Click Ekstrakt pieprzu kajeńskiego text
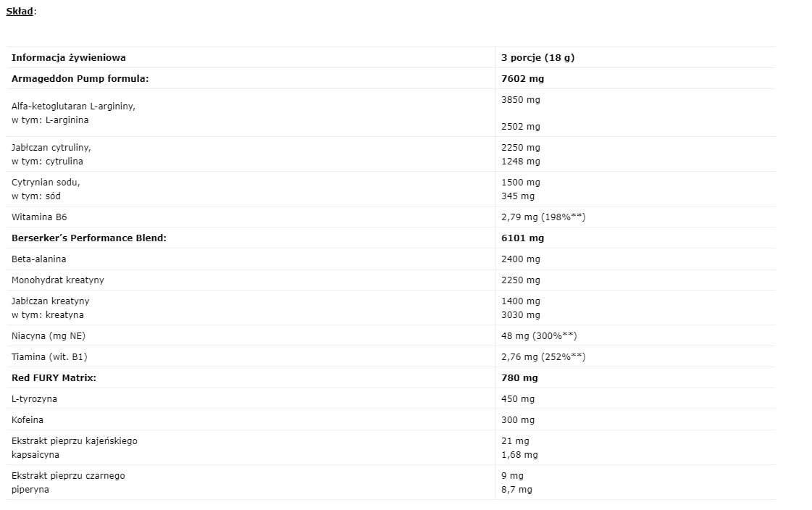The width and height of the screenshot is (812, 510). pyautogui.click(x=74, y=440)
